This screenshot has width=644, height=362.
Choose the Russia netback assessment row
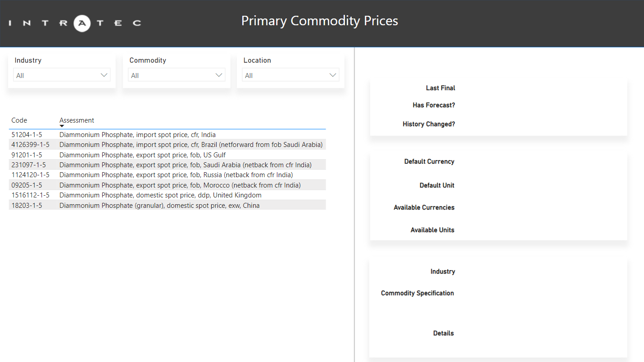176,175
